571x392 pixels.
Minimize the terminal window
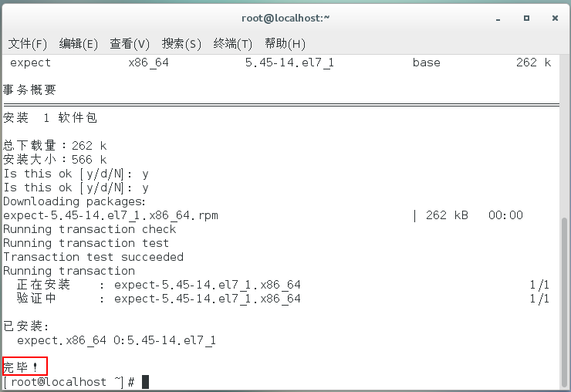click(x=498, y=19)
